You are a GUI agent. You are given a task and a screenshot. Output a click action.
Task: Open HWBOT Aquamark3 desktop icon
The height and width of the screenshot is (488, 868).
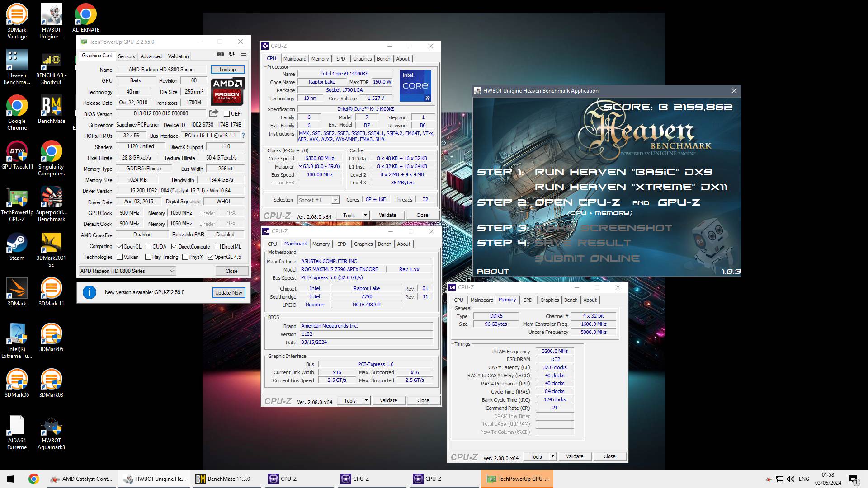[x=51, y=432]
